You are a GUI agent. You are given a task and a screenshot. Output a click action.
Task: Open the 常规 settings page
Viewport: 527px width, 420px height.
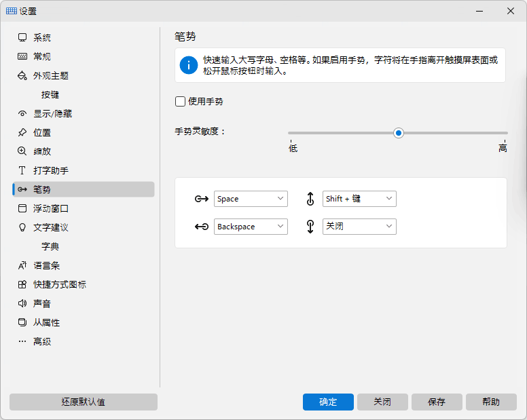[x=84, y=56]
